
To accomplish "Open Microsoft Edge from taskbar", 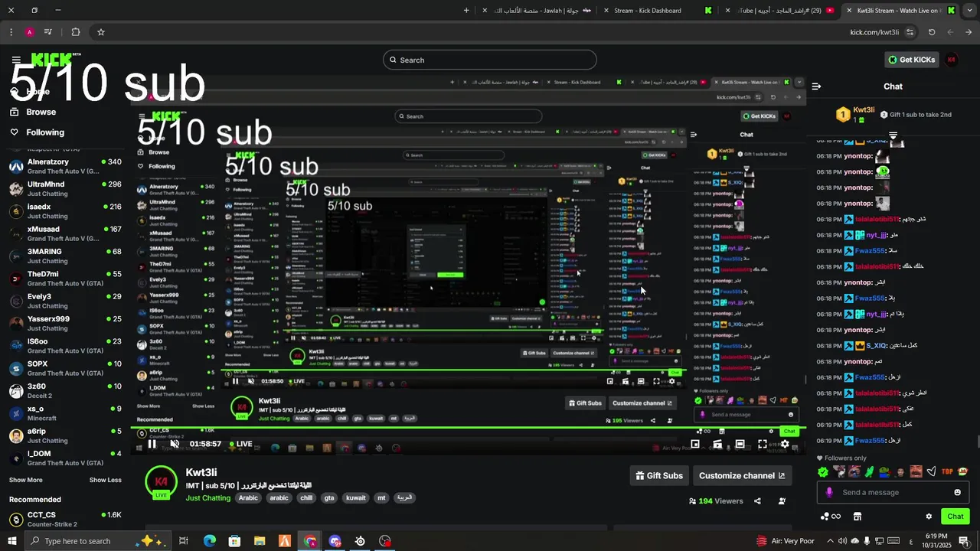I will point(210,541).
